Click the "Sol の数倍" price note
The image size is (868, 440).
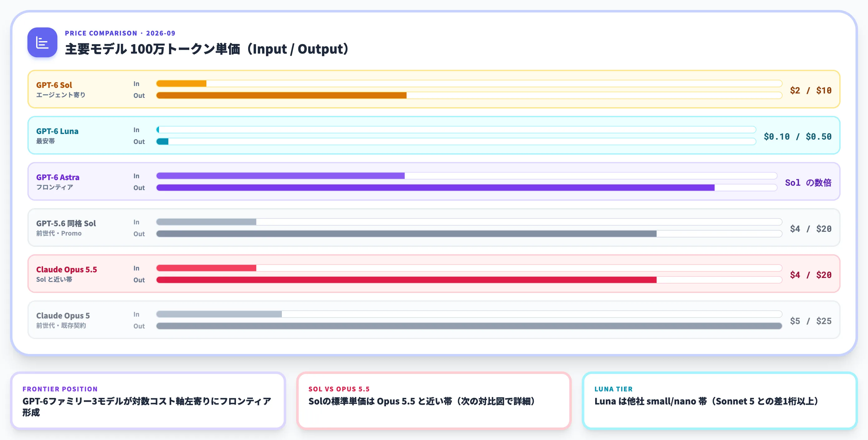click(808, 183)
